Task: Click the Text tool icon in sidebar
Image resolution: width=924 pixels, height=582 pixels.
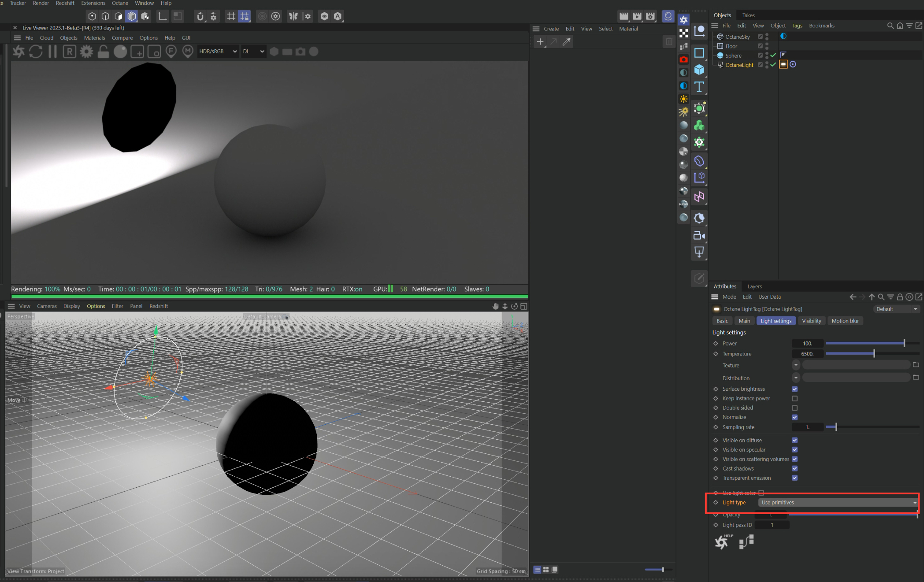Action: (699, 87)
